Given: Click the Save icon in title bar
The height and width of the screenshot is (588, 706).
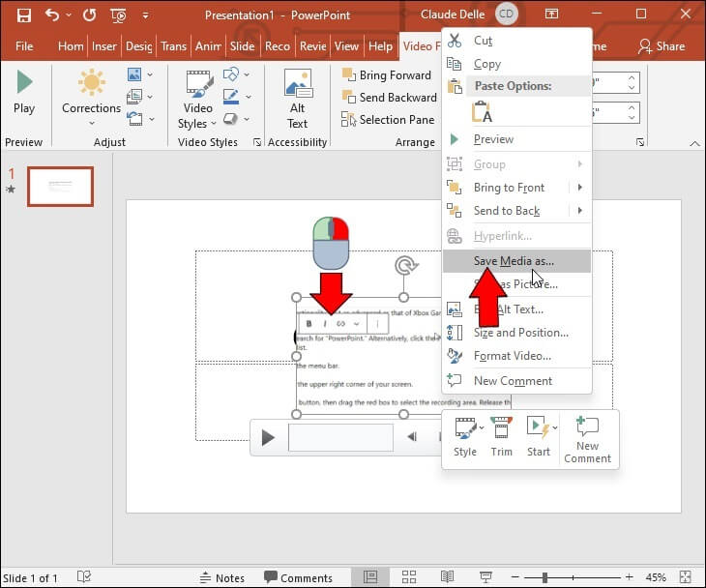Looking at the screenshot, I should click(23, 15).
